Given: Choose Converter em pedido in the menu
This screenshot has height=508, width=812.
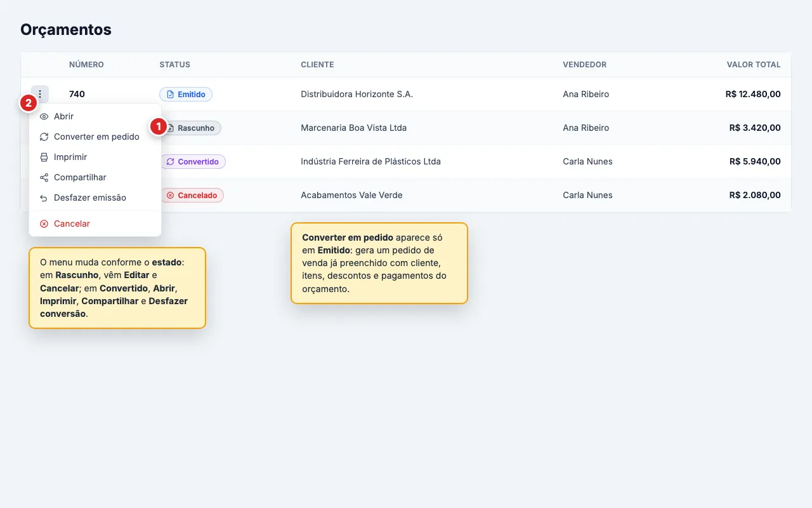Looking at the screenshot, I should [x=95, y=137].
